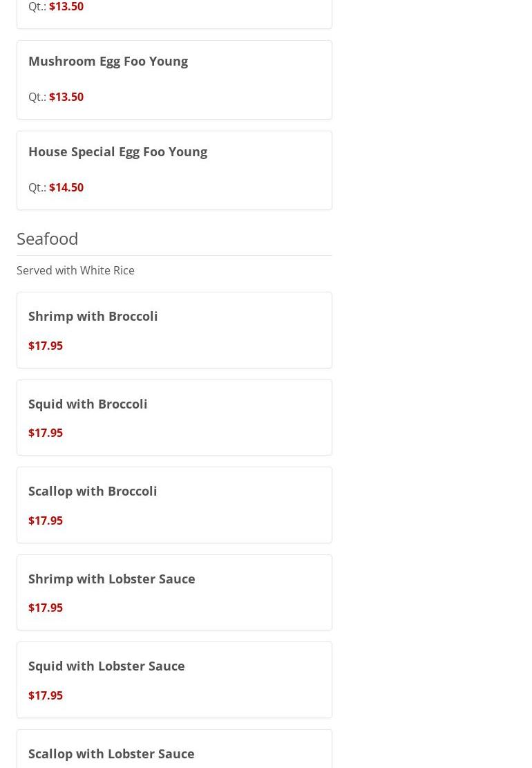532x768 pixels.
Task: Pick Squid with Lobster Sauce
Action: tap(106, 666)
